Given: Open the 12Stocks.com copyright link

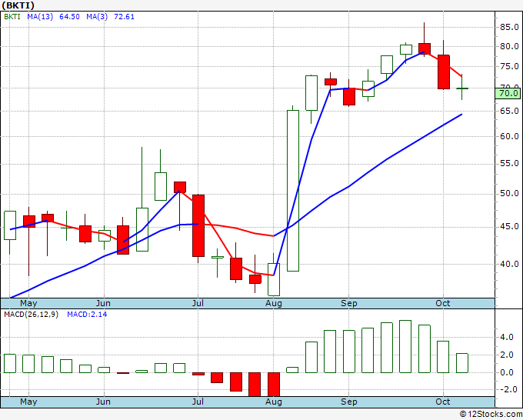Looking at the screenshot, I should [x=491, y=415].
